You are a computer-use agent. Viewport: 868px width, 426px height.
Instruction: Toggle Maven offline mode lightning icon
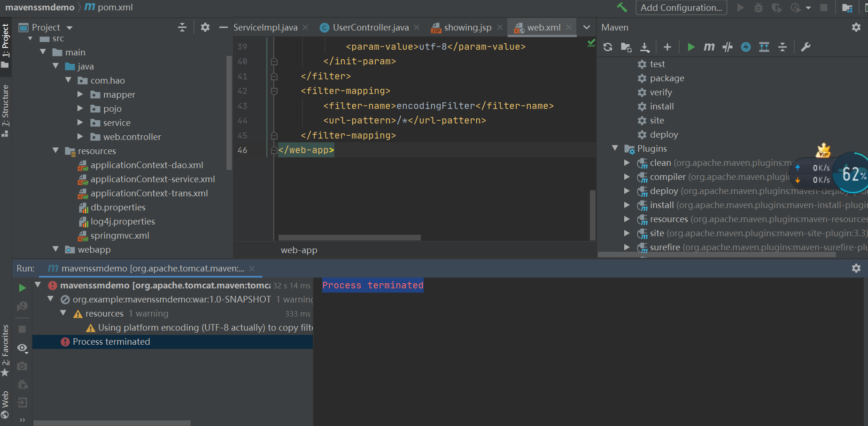(746, 47)
